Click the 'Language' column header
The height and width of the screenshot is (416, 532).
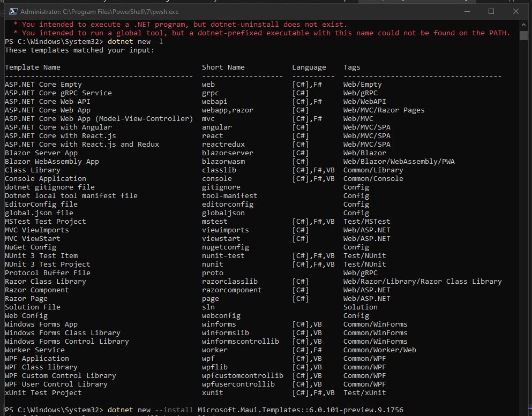(x=309, y=67)
